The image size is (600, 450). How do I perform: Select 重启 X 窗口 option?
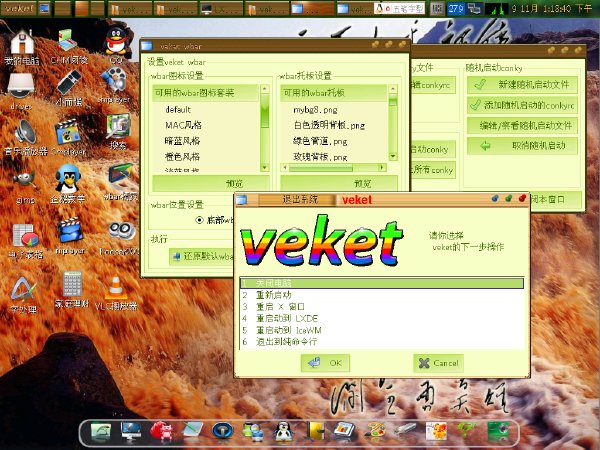point(382,307)
